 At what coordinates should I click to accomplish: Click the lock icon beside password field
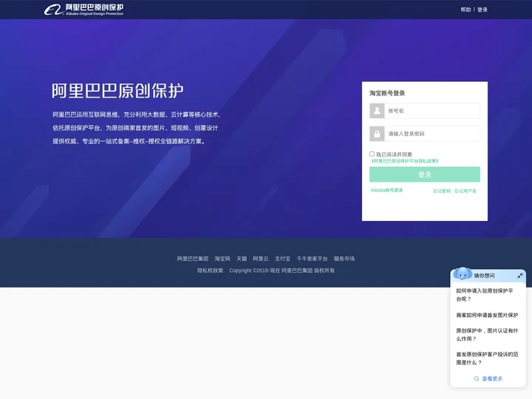click(x=377, y=134)
